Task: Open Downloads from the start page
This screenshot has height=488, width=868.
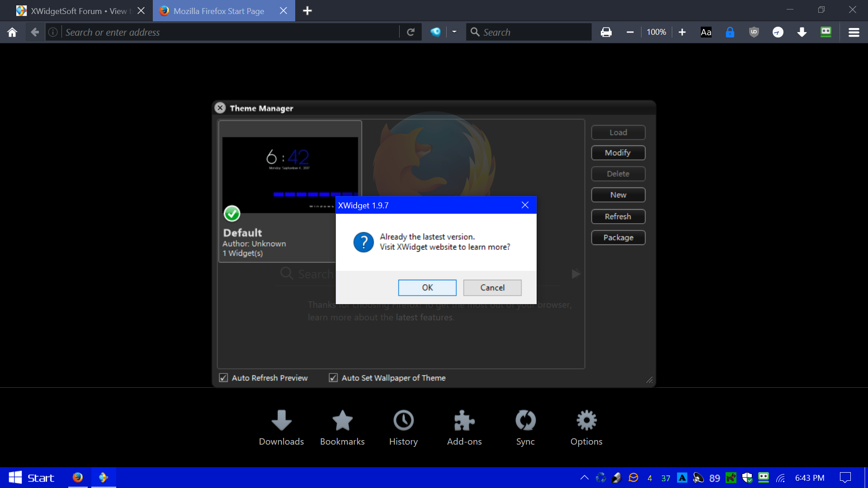Action: 281,428
